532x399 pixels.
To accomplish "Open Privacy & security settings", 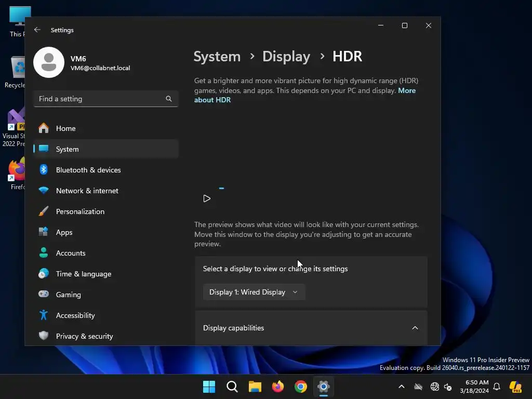I will pos(106,336).
